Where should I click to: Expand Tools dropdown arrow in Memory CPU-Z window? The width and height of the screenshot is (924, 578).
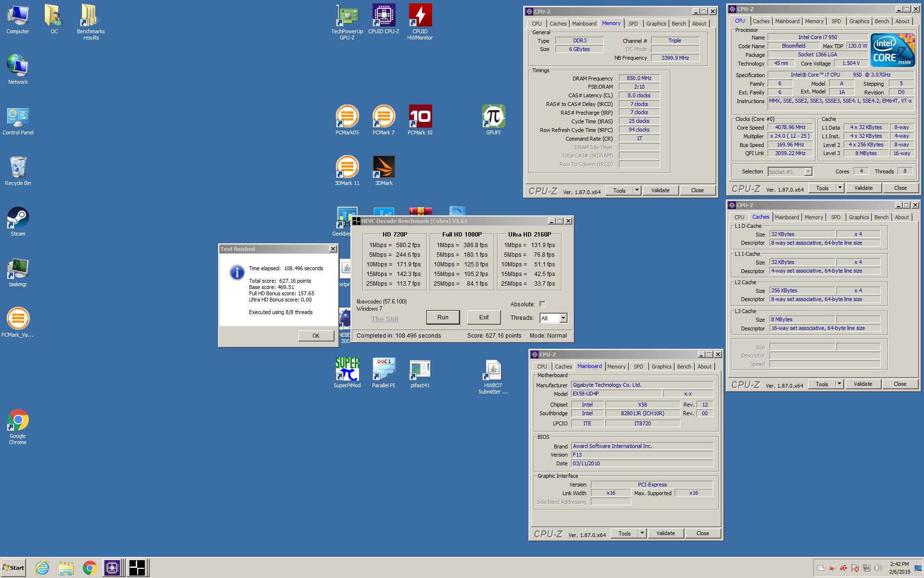click(637, 190)
